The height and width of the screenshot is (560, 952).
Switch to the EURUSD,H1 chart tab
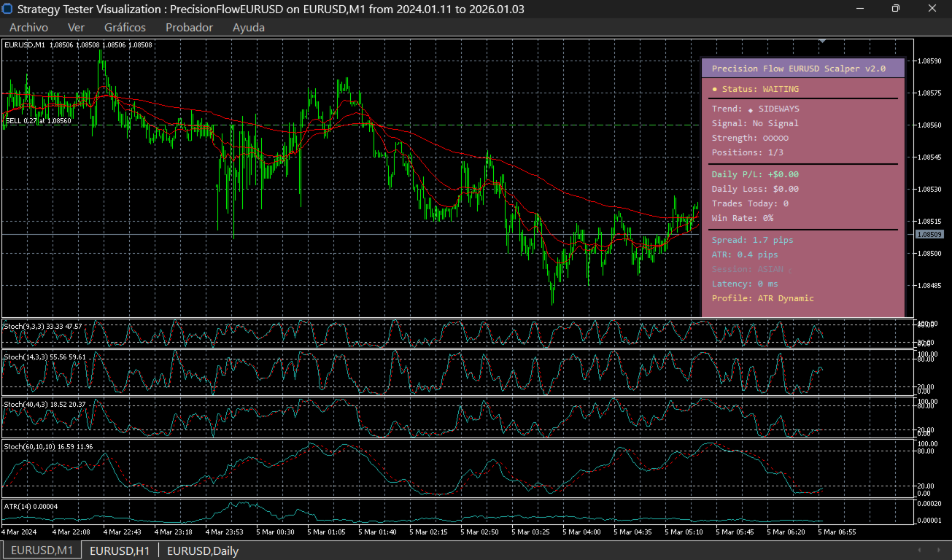(120, 551)
